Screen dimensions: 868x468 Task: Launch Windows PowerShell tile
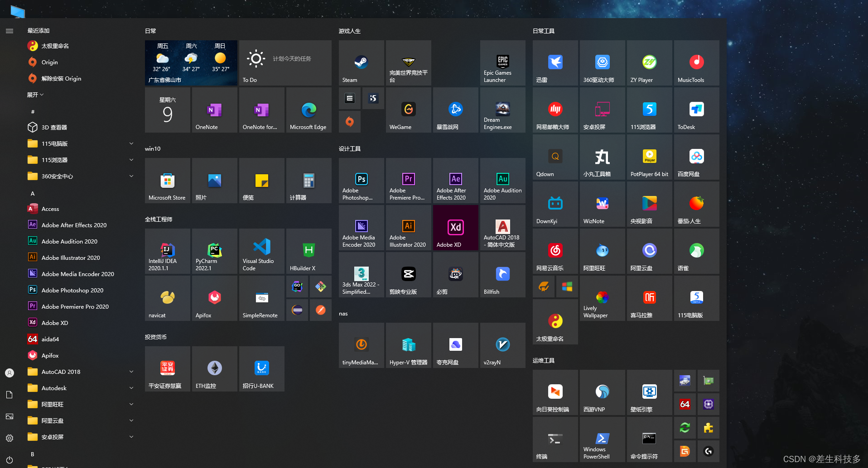602,439
